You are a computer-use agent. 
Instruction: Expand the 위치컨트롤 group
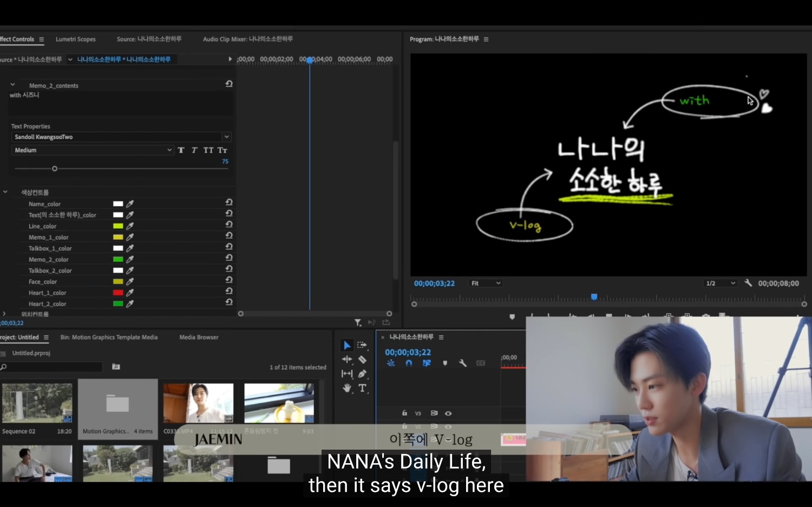tap(4, 313)
